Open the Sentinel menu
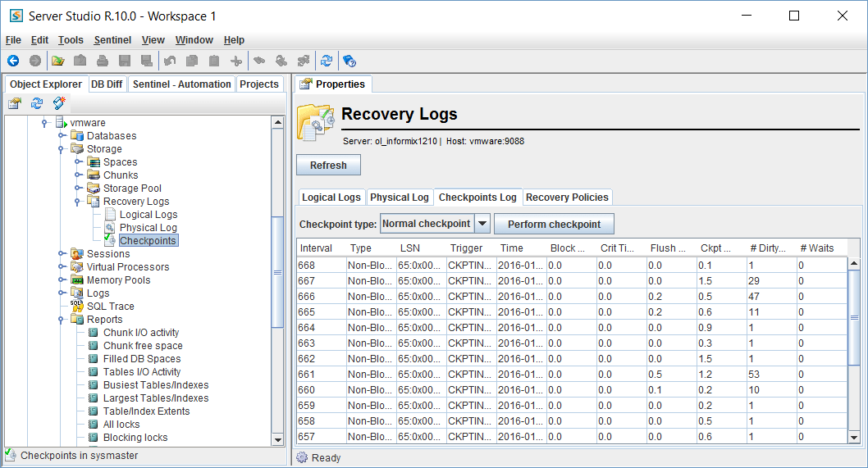This screenshot has height=468, width=868. pyautogui.click(x=112, y=40)
